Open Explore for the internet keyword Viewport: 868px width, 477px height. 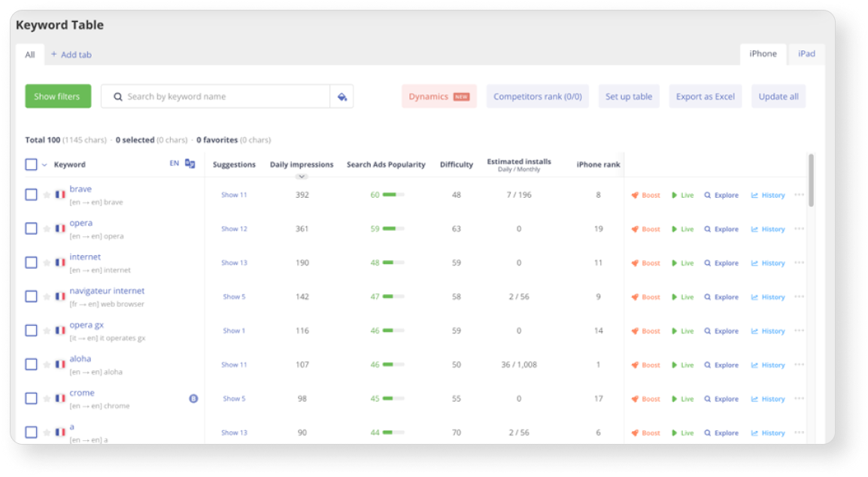[x=720, y=262]
